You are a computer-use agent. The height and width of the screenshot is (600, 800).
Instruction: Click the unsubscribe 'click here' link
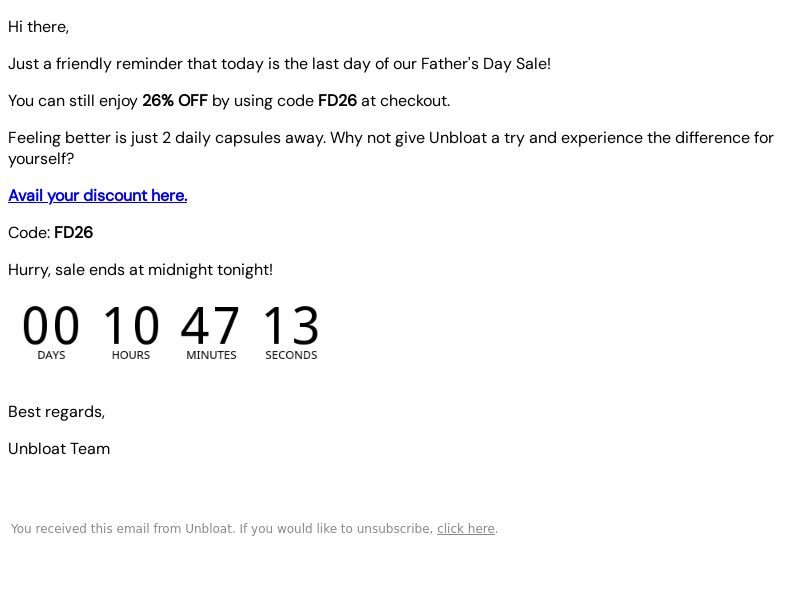[466, 529]
